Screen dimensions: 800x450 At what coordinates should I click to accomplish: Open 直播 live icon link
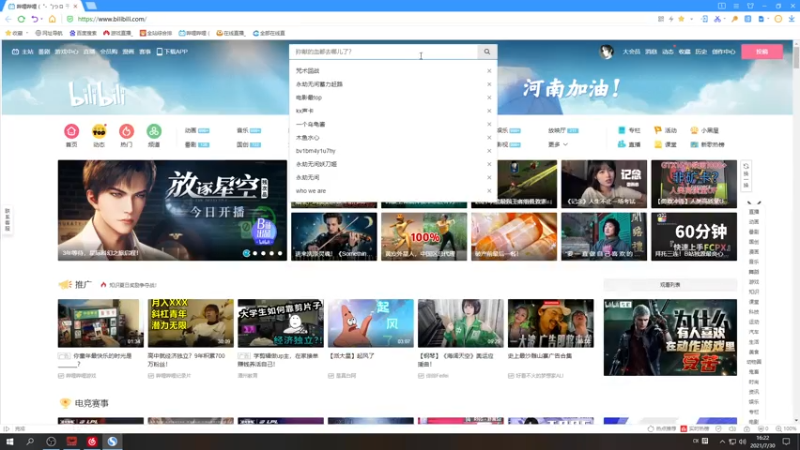click(629, 144)
